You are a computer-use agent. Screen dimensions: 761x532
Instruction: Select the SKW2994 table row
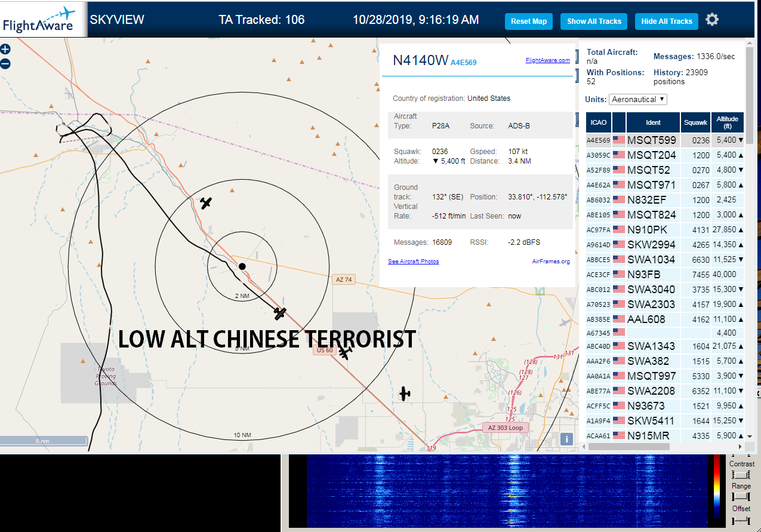click(x=665, y=244)
